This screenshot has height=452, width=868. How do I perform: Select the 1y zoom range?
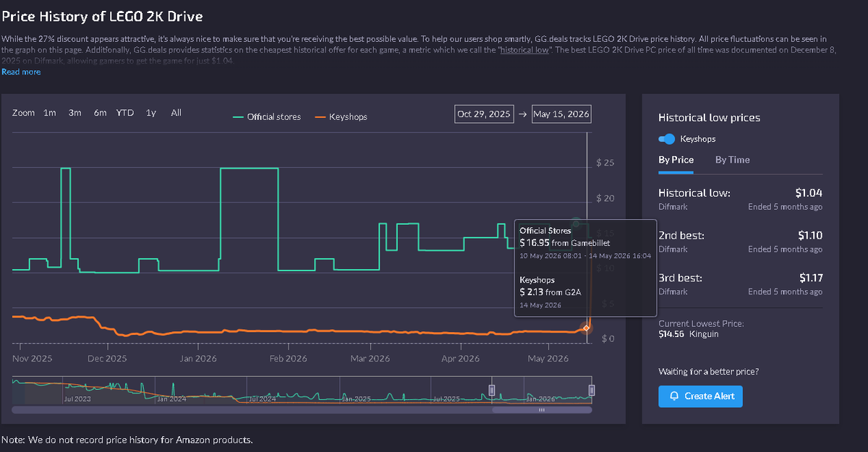click(x=151, y=113)
